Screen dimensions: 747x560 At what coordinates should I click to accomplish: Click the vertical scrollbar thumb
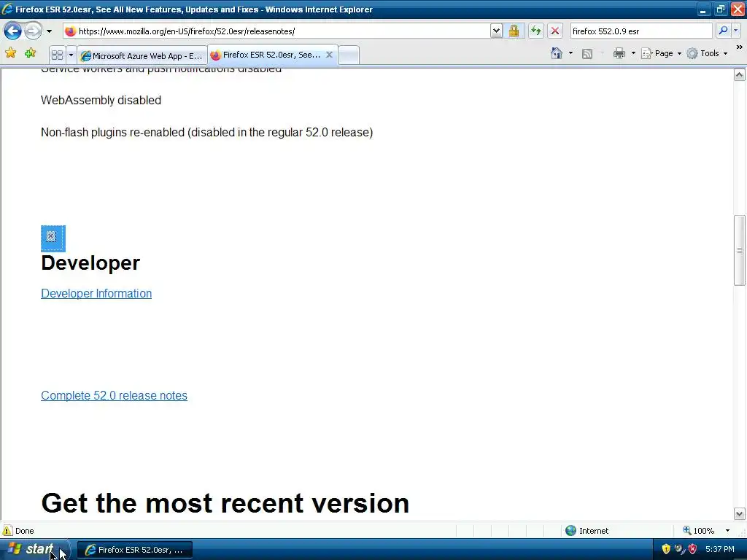pos(740,251)
